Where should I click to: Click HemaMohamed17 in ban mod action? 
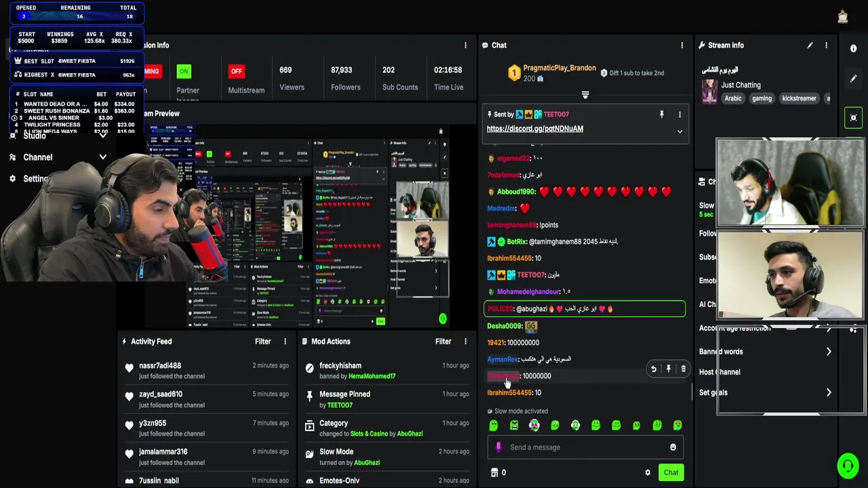click(372, 376)
